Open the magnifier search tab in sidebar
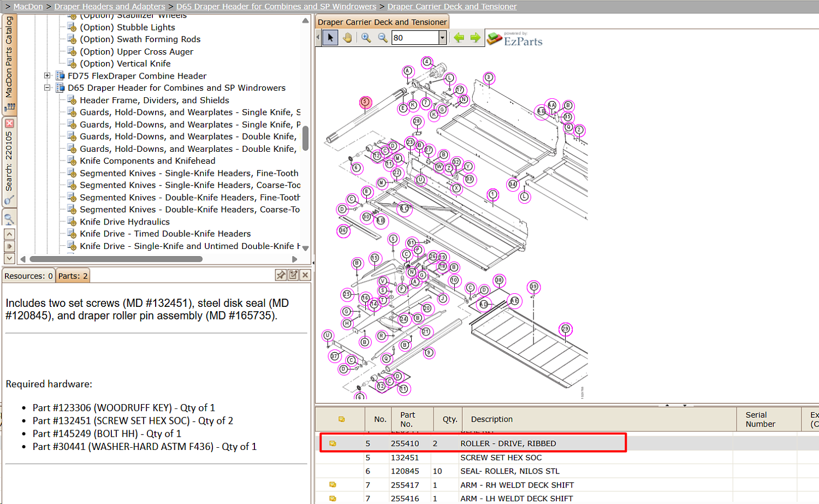 [9, 220]
